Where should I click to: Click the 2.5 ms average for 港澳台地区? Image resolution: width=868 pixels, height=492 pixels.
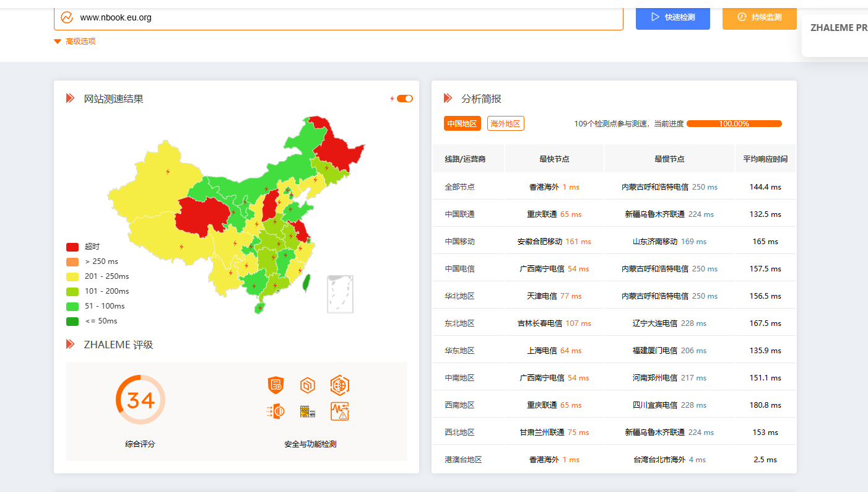[765, 460]
